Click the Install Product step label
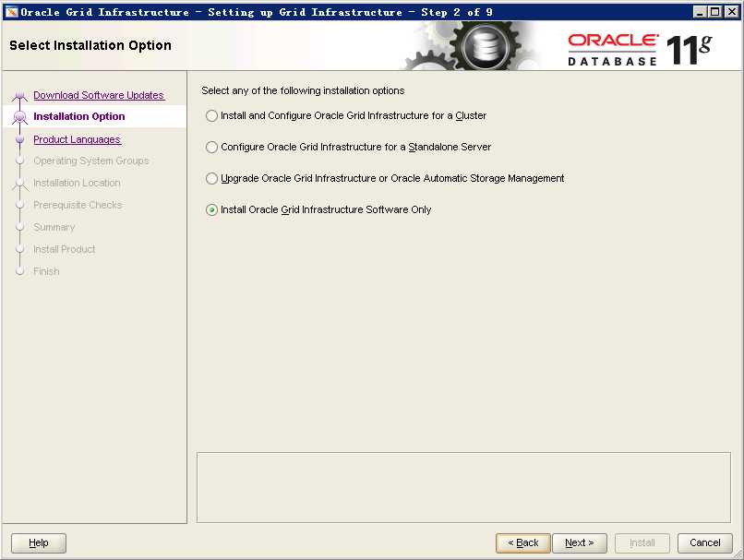Screen dimensions: 744x560 pos(64,249)
